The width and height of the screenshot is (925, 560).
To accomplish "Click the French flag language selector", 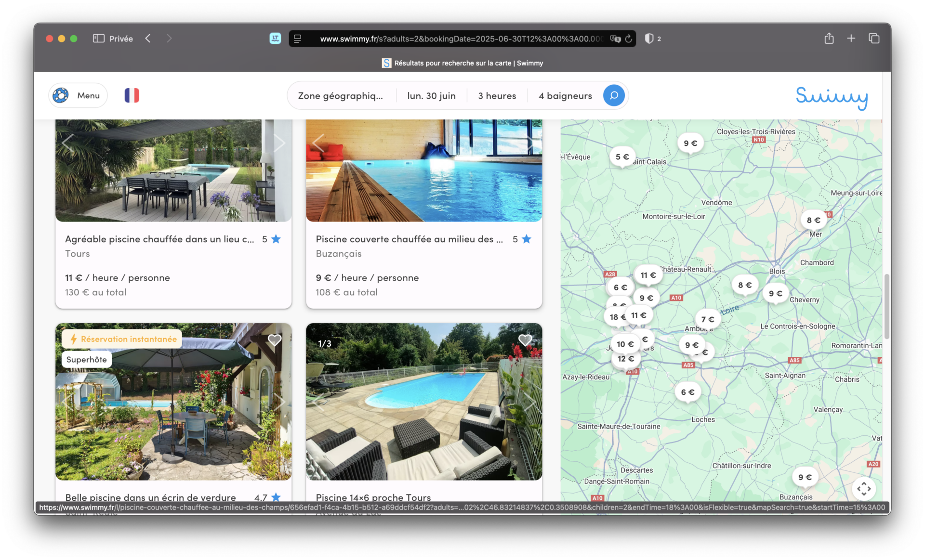I will click(132, 95).
